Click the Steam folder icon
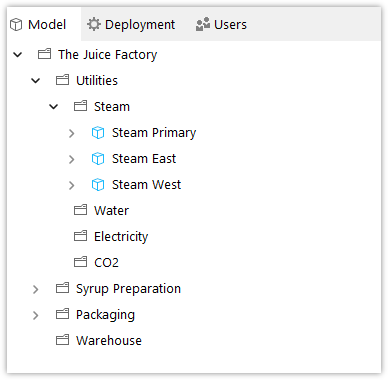Image resolution: width=388 pixels, height=380 pixels. point(80,106)
